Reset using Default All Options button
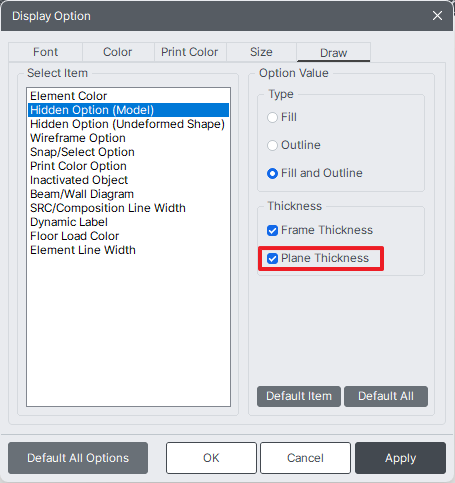The width and height of the screenshot is (455, 483). [x=78, y=458]
